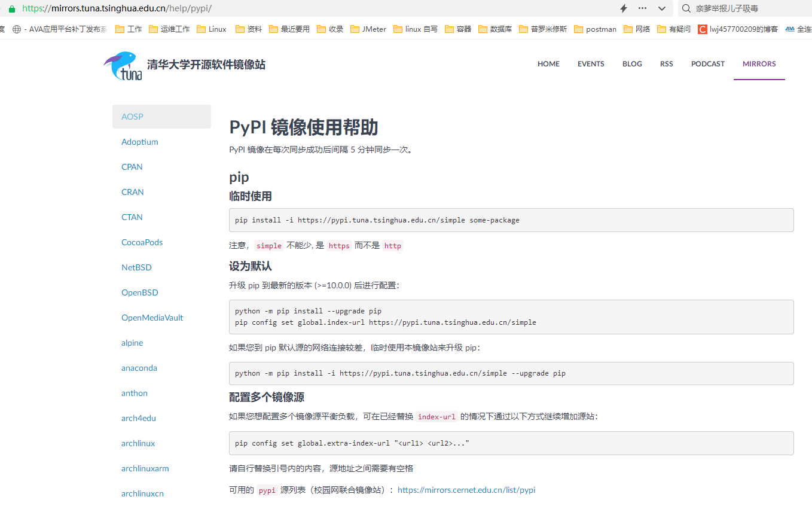Select CocoaPods in the sidebar

pos(142,242)
